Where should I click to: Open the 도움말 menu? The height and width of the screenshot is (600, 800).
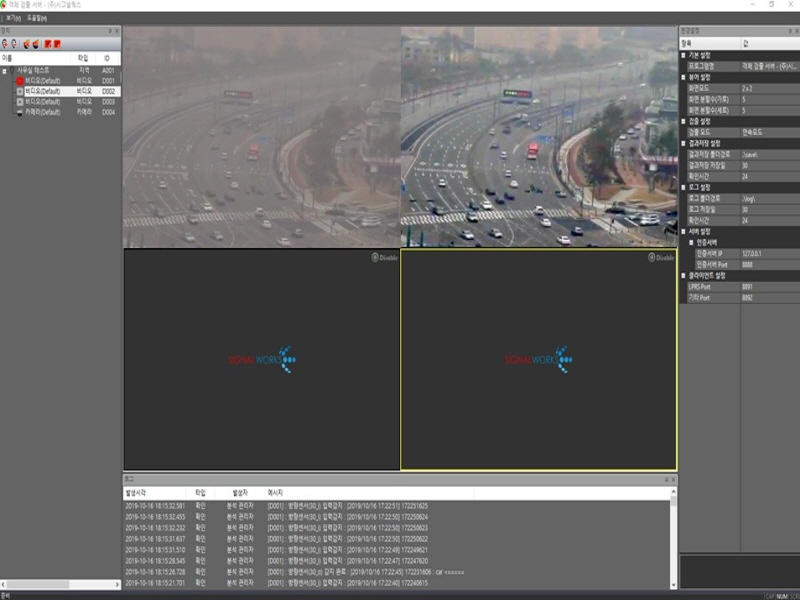click(37, 18)
